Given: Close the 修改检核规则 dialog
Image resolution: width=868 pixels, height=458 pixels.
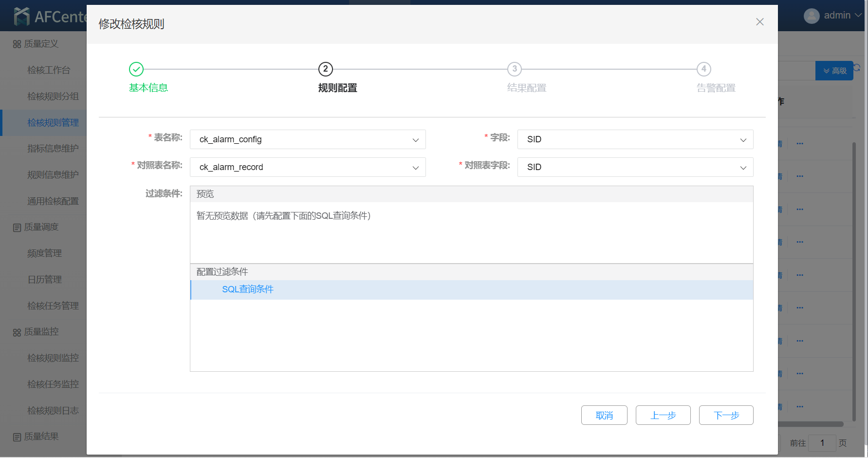Looking at the screenshot, I should click(759, 22).
